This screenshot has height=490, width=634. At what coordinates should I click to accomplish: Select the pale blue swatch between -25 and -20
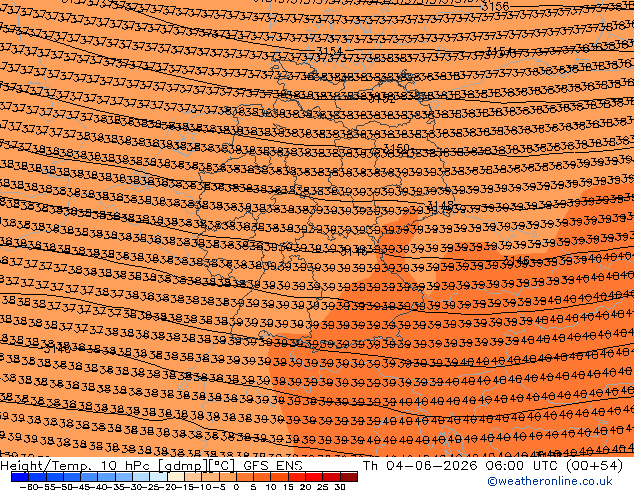[158, 477]
